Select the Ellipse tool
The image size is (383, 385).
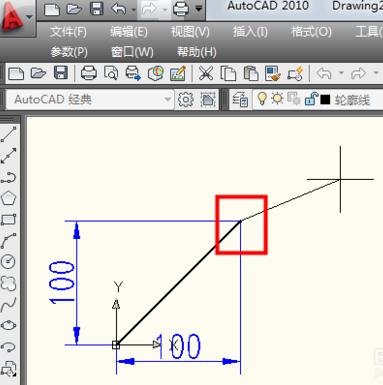pyautogui.click(x=9, y=325)
